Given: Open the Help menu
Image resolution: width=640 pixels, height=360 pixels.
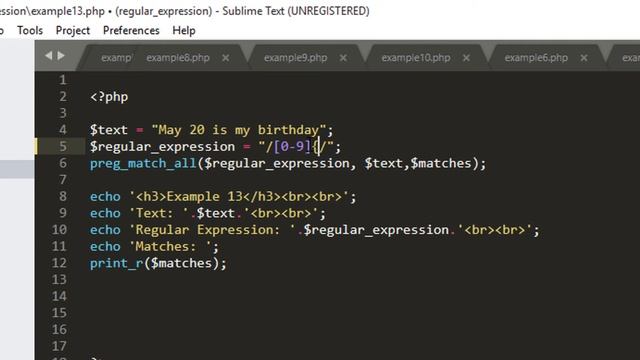Looking at the screenshot, I should tap(184, 31).
